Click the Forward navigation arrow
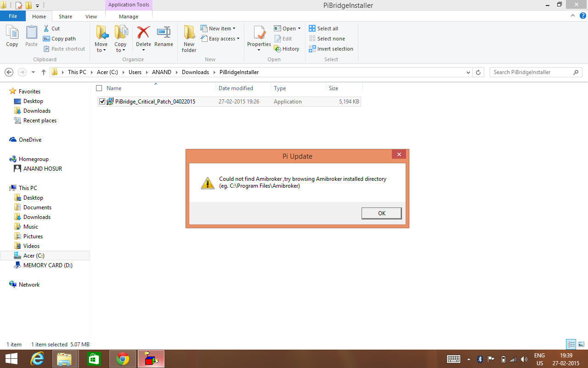588x368 pixels. pos(22,72)
